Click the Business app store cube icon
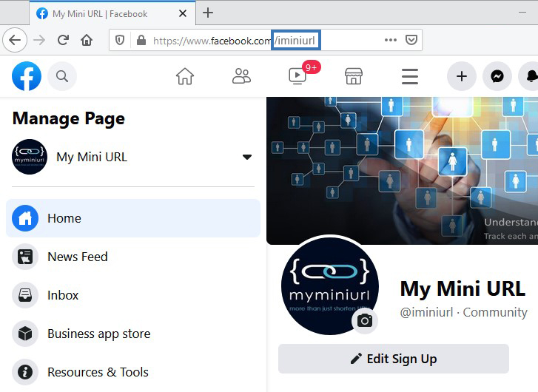This screenshot has height=392, width=538. point(25,334)
